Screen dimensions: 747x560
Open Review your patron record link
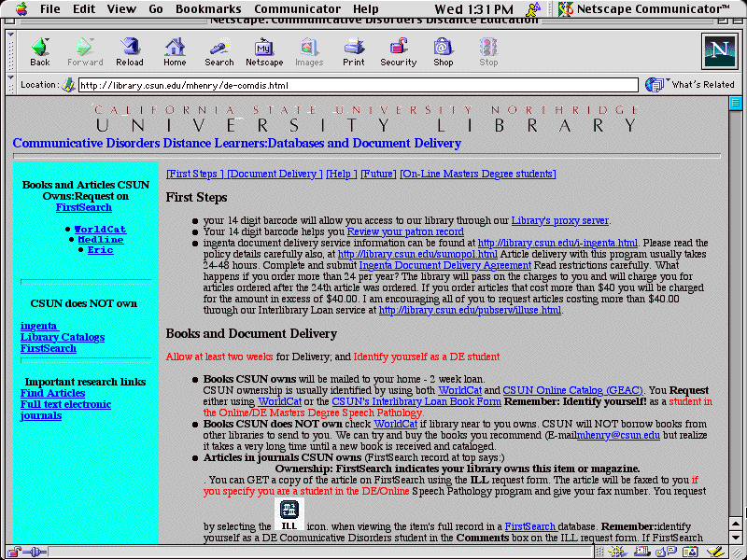[405, 231]
